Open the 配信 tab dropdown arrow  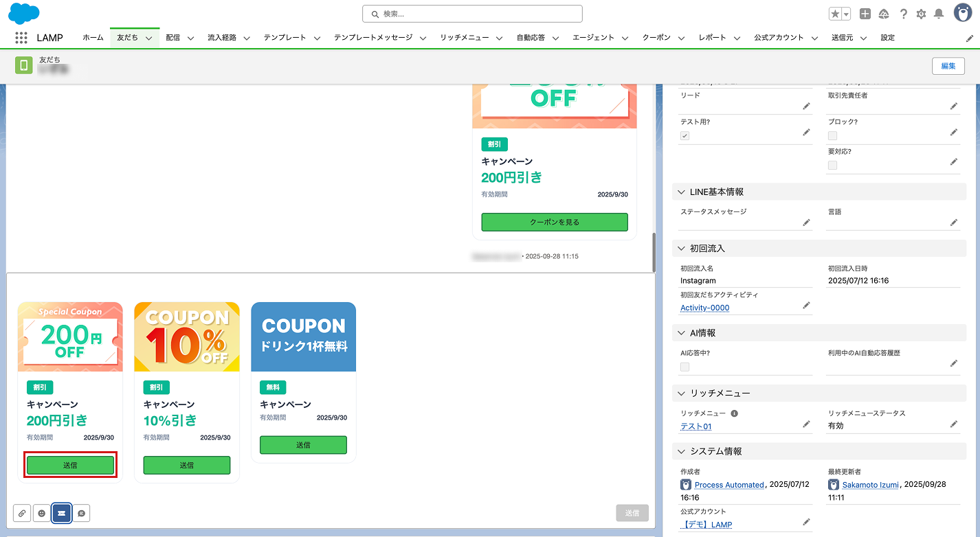190,38
